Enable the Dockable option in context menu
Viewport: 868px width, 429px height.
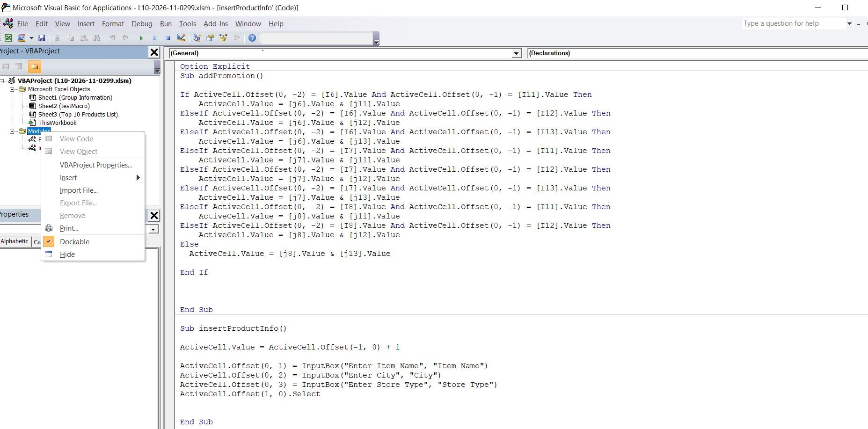pyautogui.click(x=74, y=241)
